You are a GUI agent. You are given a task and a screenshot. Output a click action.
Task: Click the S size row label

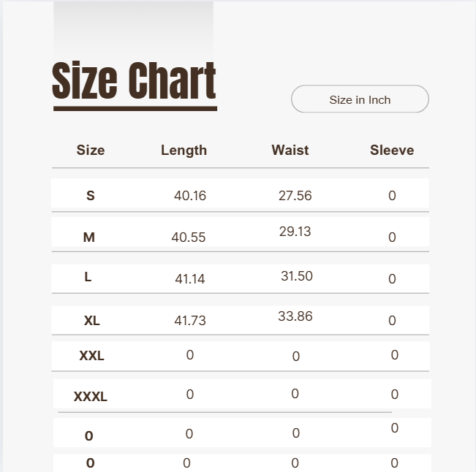91,196
